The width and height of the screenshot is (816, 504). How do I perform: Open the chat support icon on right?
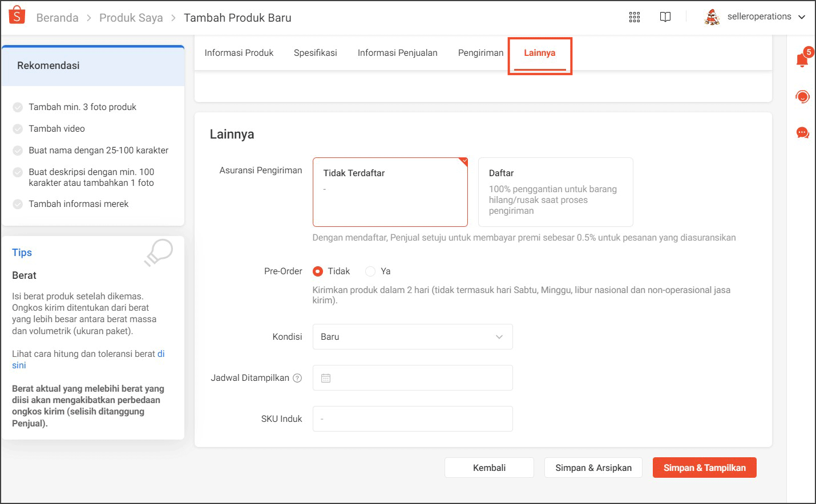pyautogui.click(x=802, y=133)
